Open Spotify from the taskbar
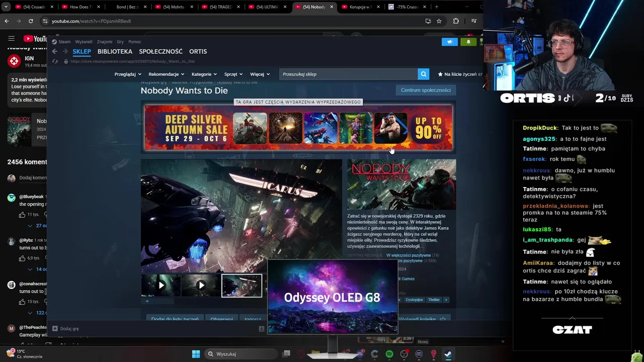 389,354
